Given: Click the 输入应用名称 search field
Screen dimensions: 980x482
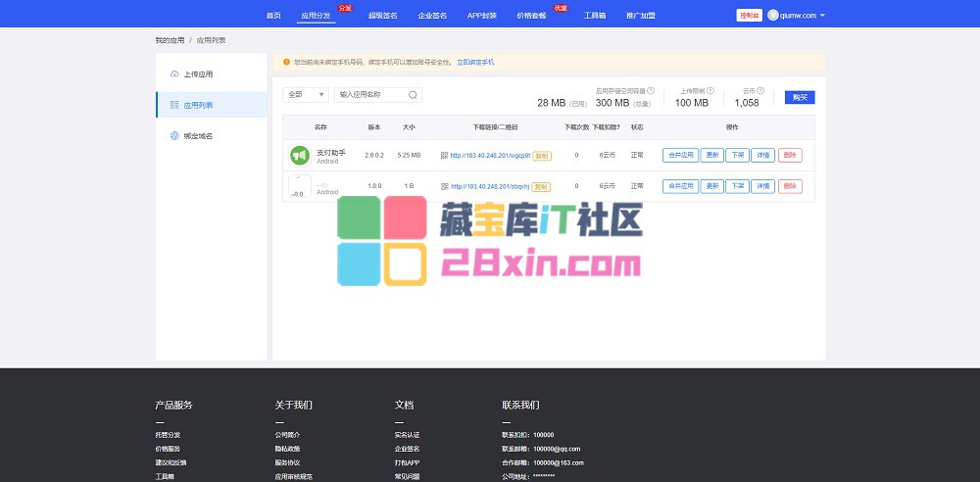Looking at the screenshot, I should [370, 95].
